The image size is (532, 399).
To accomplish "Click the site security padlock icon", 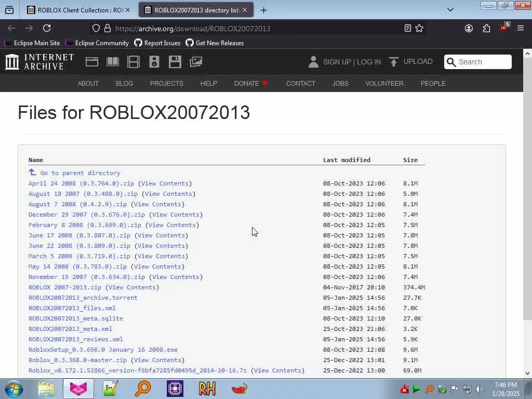I will click(x=108, y=28).
